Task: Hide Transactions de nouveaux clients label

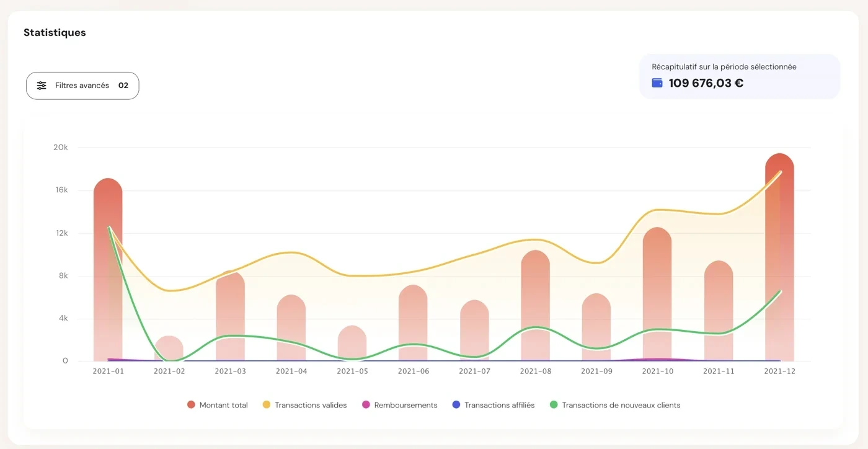Action: [621, 405]
